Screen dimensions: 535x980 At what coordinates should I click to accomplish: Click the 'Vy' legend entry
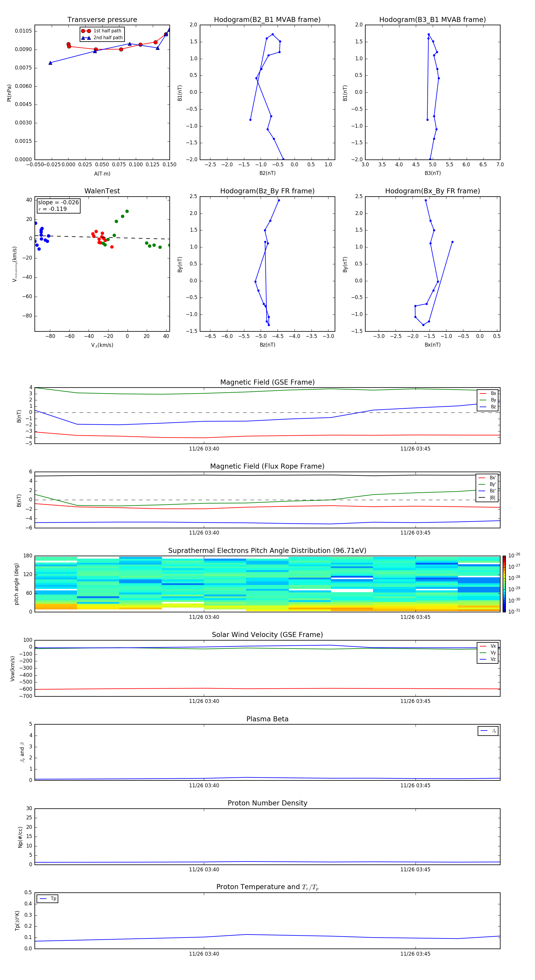click(x=488, y=653)
